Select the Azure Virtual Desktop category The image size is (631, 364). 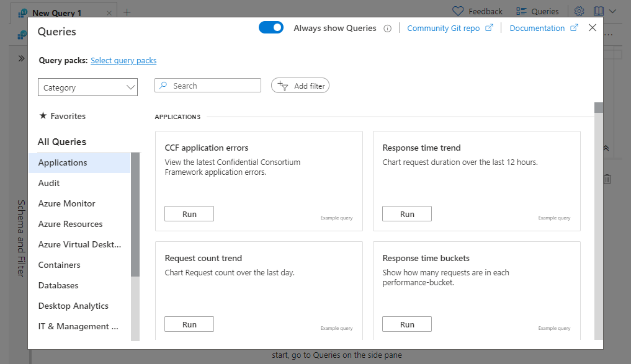click(79, 244)
